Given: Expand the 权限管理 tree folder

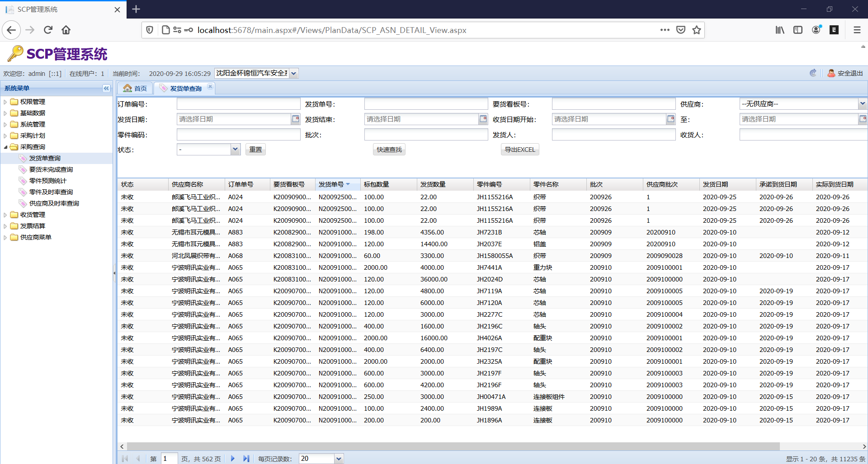Looking at the screenshot, I should 5,102.
